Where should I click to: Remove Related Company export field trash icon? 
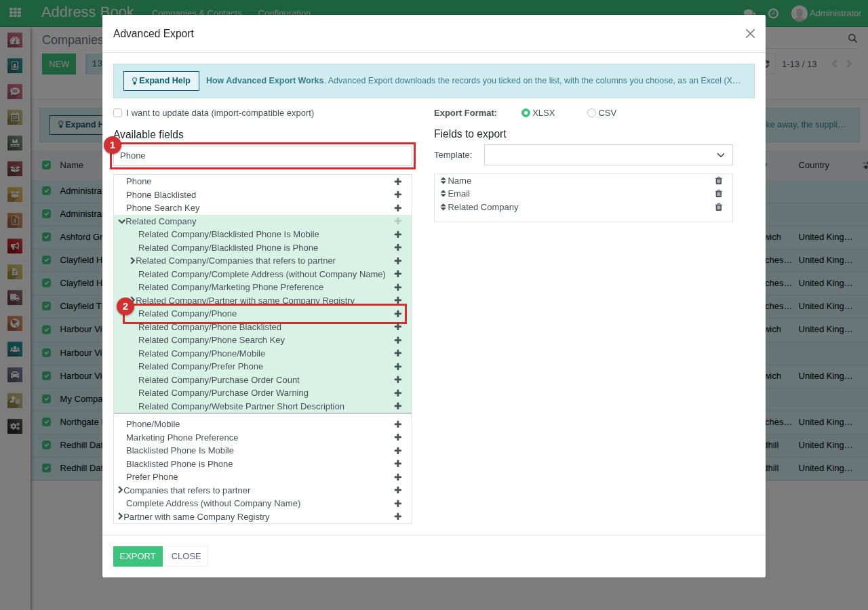[719, 207]
